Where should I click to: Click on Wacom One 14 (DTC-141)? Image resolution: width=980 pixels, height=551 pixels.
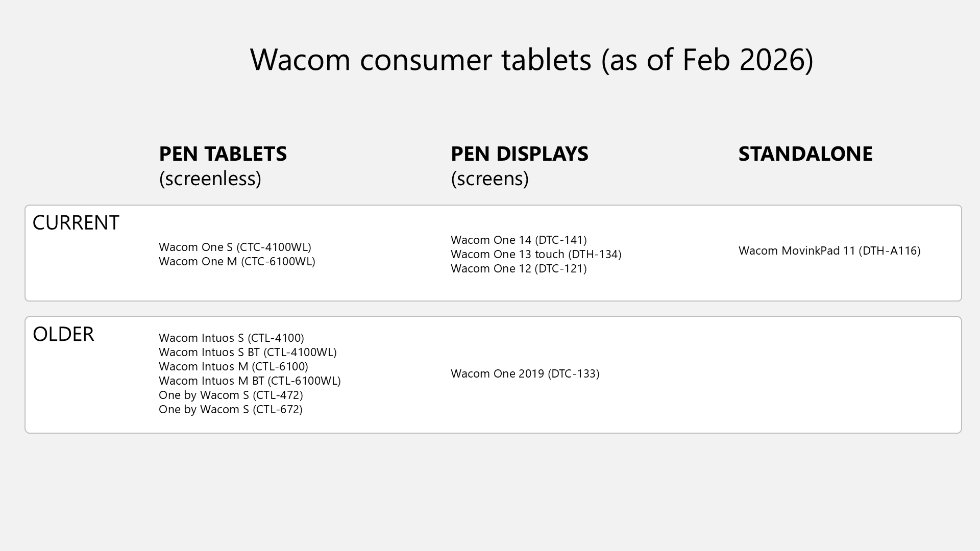(x=519, y=240)
